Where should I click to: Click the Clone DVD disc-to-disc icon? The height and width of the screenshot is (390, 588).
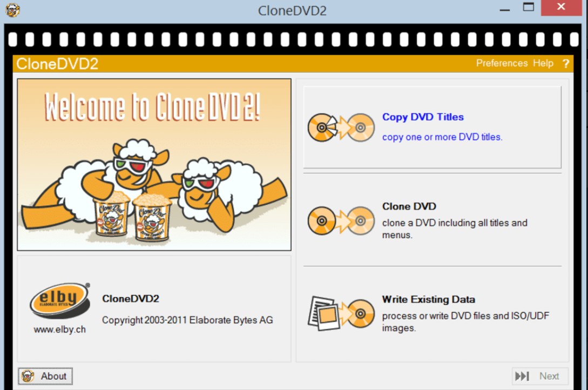(341, 220)
